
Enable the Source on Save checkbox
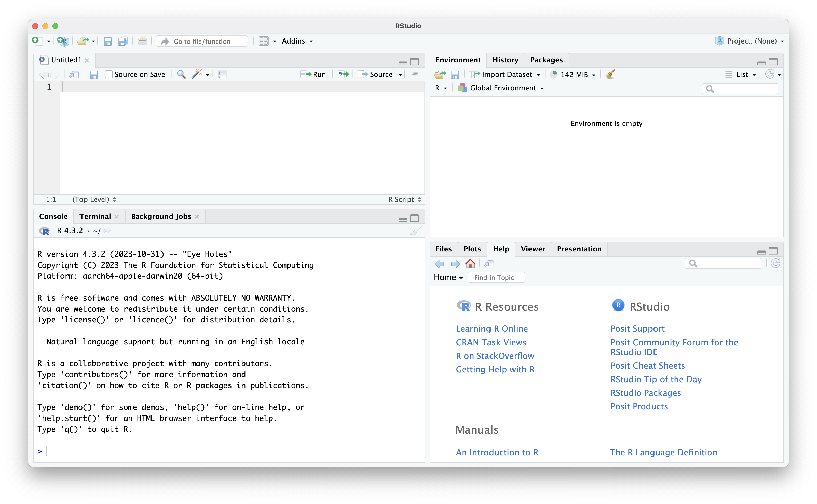(109, 74)
